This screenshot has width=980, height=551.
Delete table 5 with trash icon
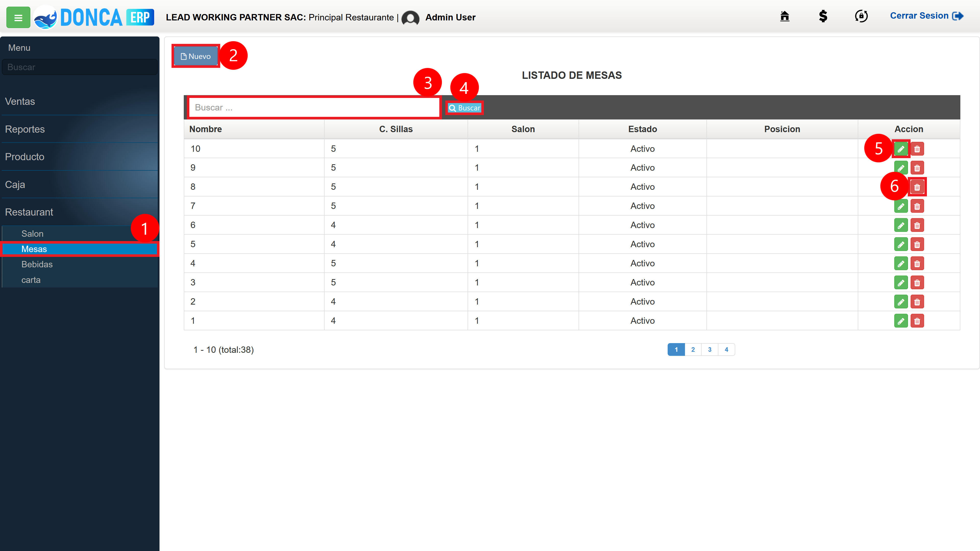917,244
